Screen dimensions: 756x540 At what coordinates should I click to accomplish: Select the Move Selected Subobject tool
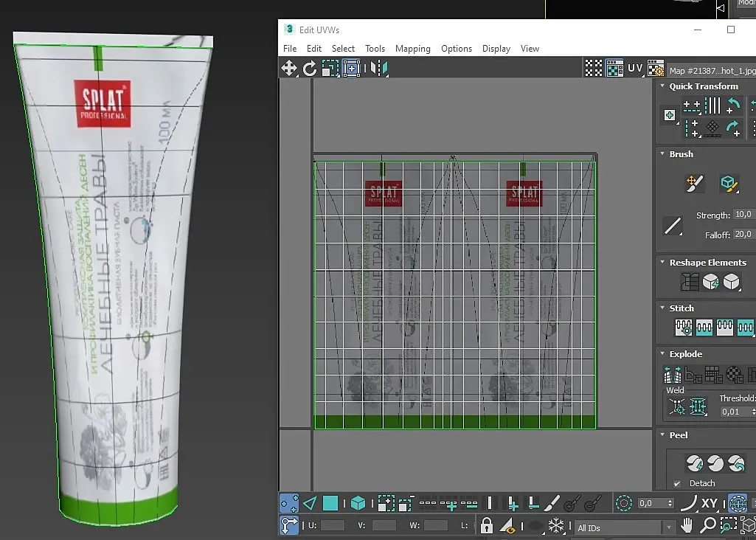[x=289, y=69]
